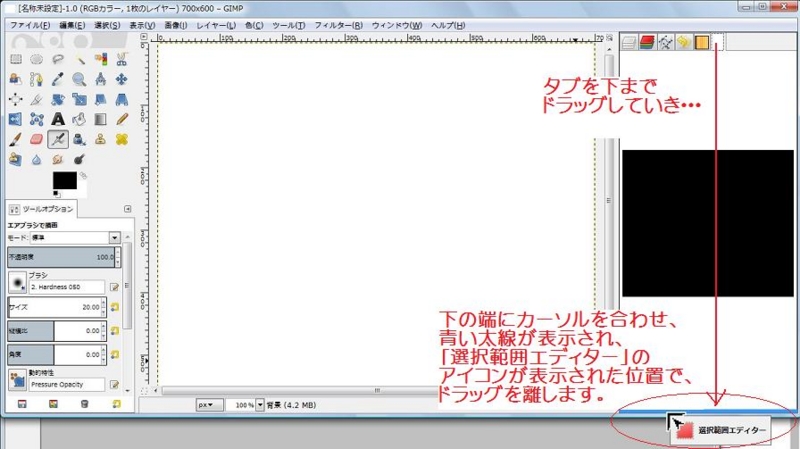
Task: Click the black foreground color swatch
Action: [64, 180]
